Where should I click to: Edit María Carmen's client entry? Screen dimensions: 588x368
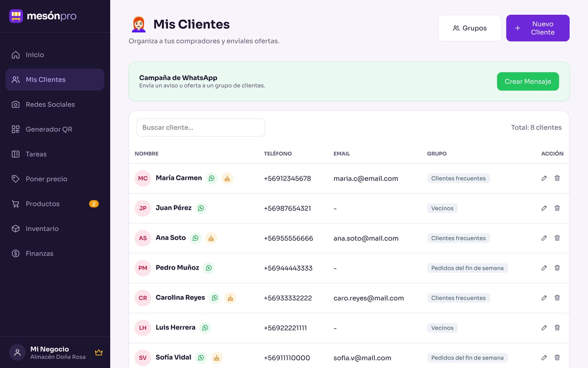pos(544,178)
